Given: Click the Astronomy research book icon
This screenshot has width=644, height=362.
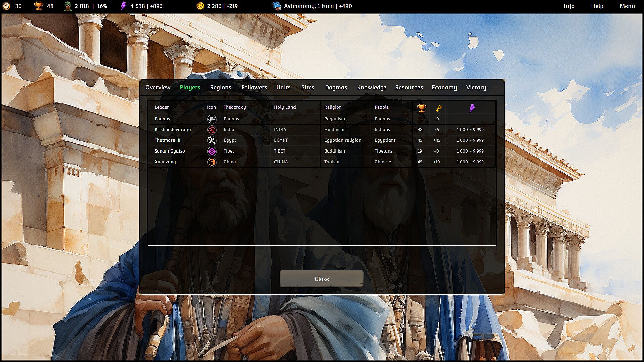Looking at the screenshot, I should click(x=277, y=6).
